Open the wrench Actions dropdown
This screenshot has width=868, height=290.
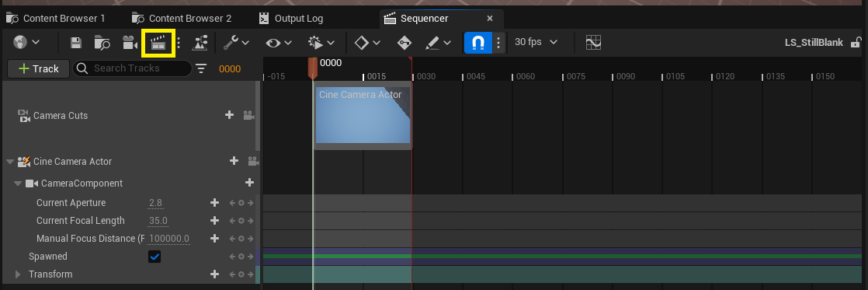236,43
